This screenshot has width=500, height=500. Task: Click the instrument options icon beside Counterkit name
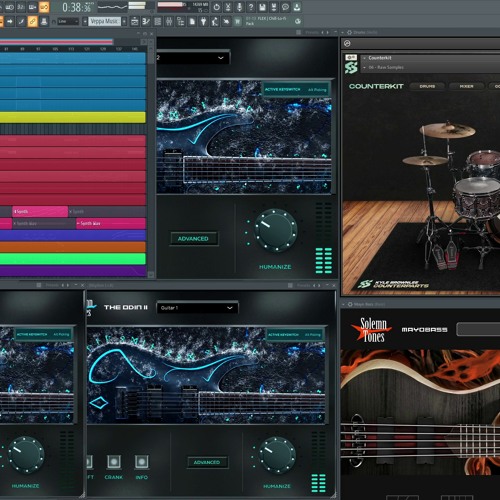[x=351, y=58]
